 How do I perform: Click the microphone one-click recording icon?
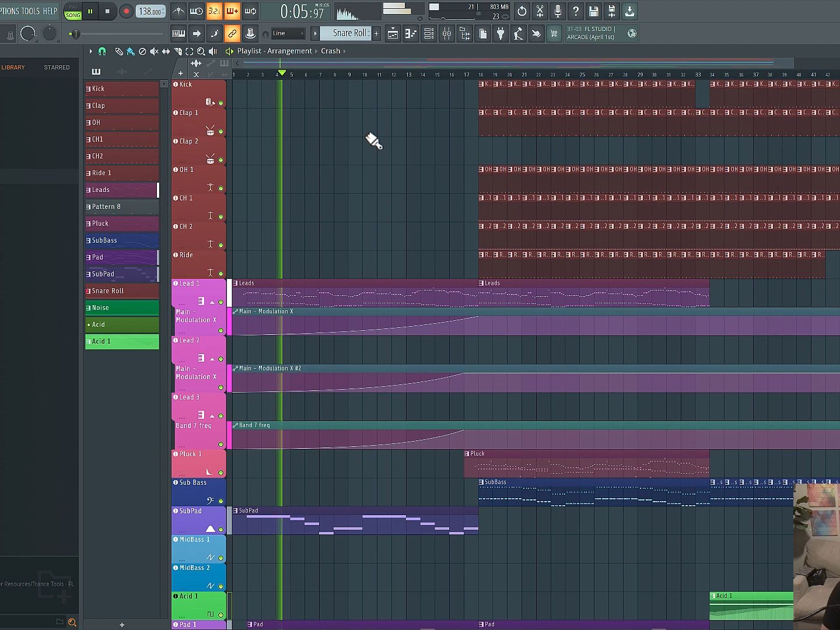[558, 11]
